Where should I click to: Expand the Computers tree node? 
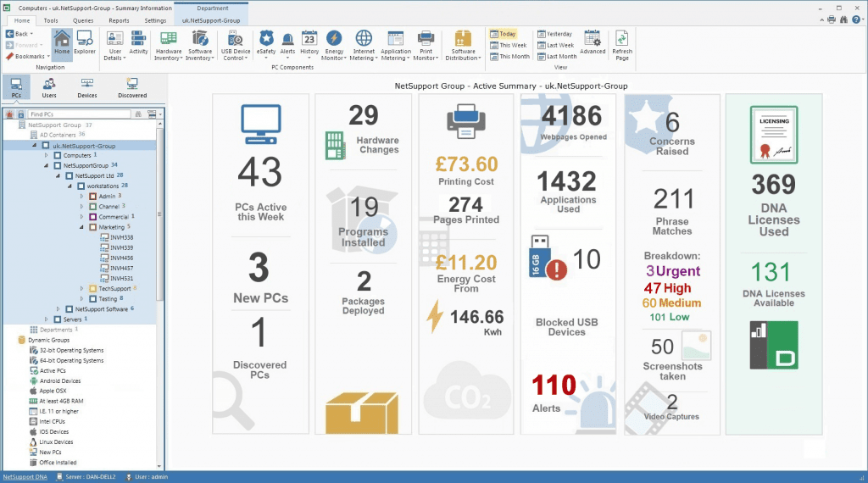(47, 155)
